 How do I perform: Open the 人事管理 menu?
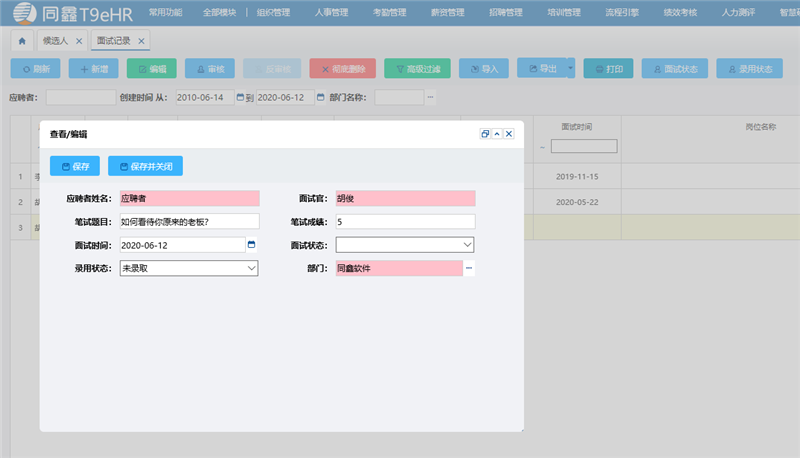tap(329, 13)
